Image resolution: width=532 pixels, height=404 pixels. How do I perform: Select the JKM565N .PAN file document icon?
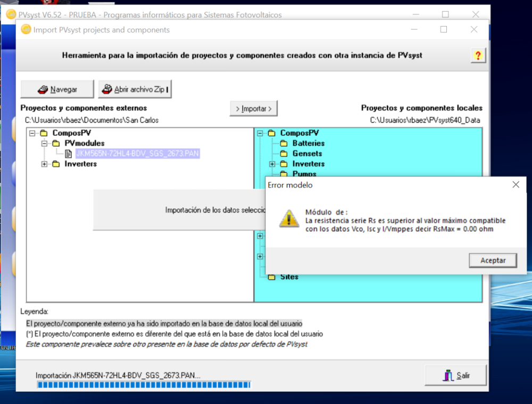[x=68, y=154]
